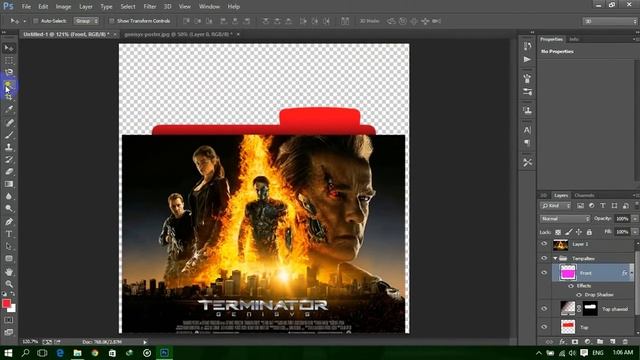Hide Layer 1 via eye icon
Image resolution: width=640 pixels, height=360 pixels.
(x=544, y=244)
